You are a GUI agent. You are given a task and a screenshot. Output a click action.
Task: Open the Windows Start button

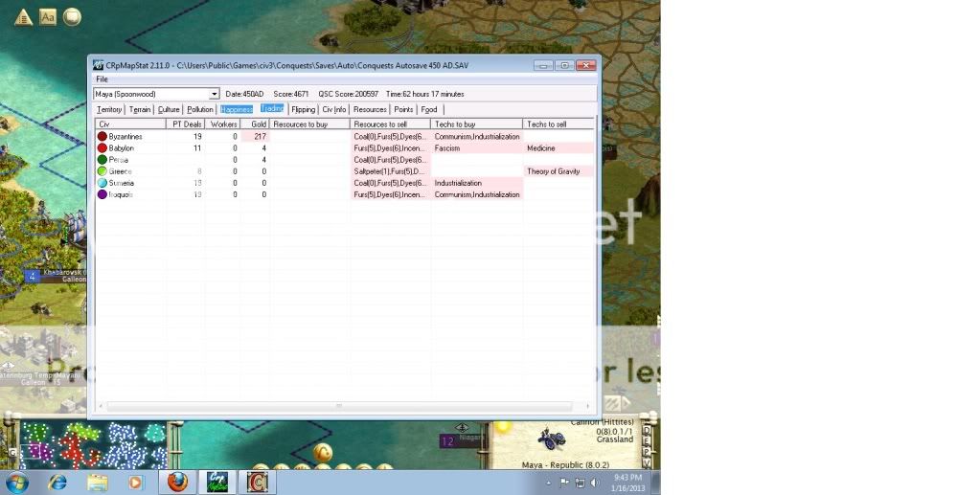coord(17,483)
